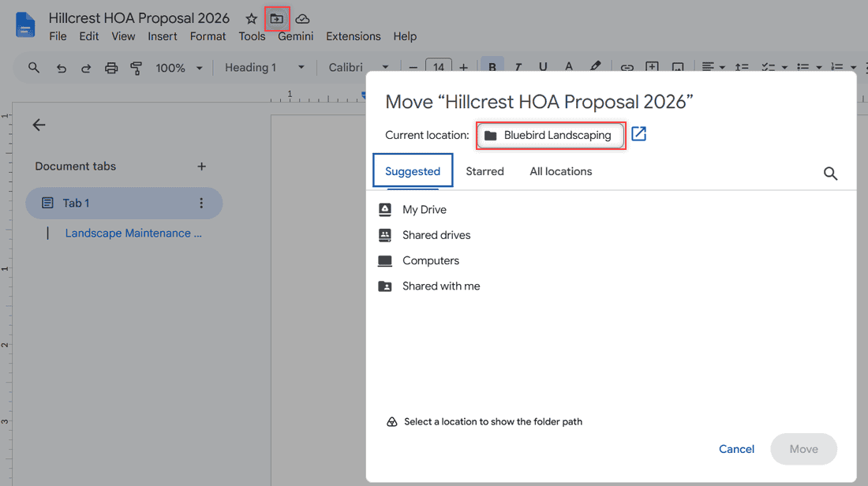Open the zoom 100% dropdown
The width and height of the screenshot is (868, 486).
pyautogui.click(x=179, y=68)
